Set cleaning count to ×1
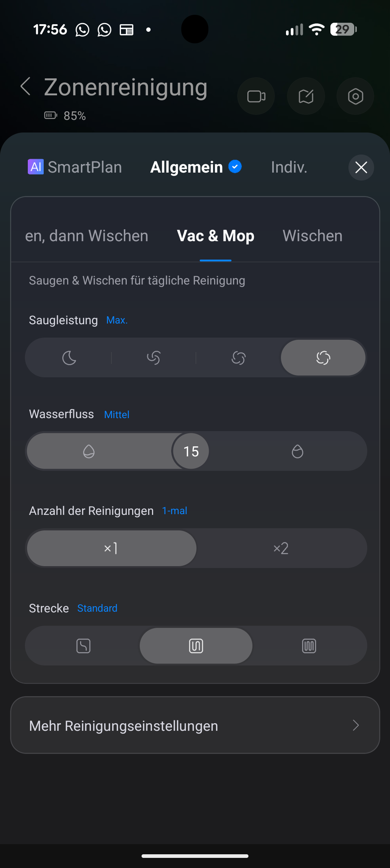Viewport: 390px width, 868px height. 111,548
